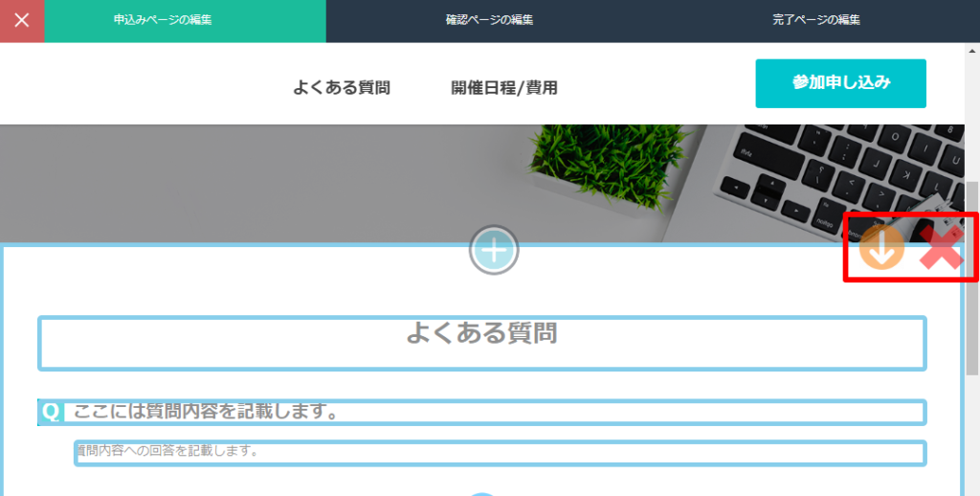Screen dimensions: 980x496
Task: Open the 完了ページの編集 tab
Action: pos(816,21)
